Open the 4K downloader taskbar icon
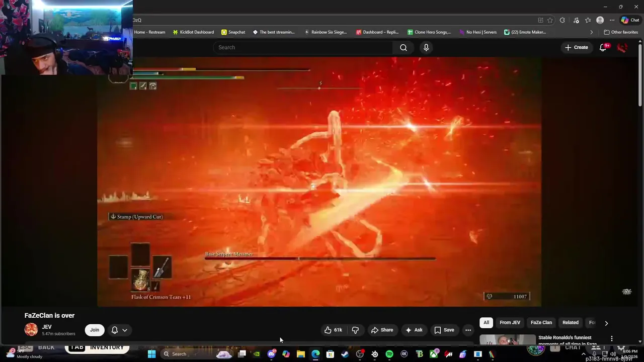Image resolution: width=644 pixels, height=362 pixels. (x=404, y=354)
